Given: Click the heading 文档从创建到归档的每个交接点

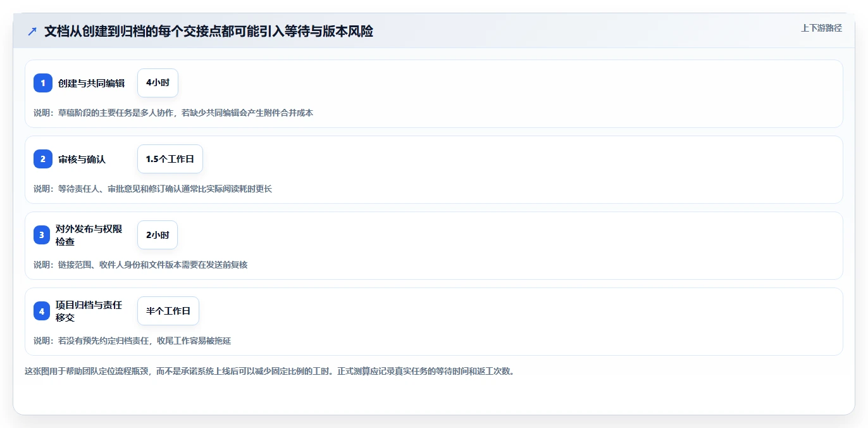Looking at the screenshot, I should tap(209, 32).
